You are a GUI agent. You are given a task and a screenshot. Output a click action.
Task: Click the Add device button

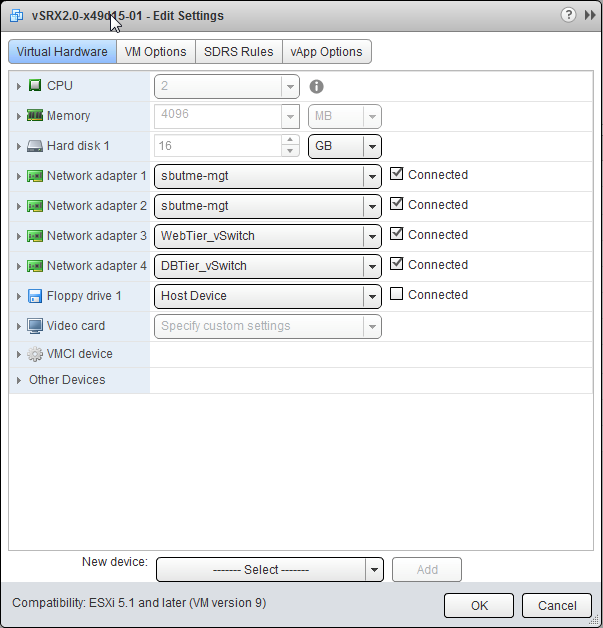pos(427,570)
